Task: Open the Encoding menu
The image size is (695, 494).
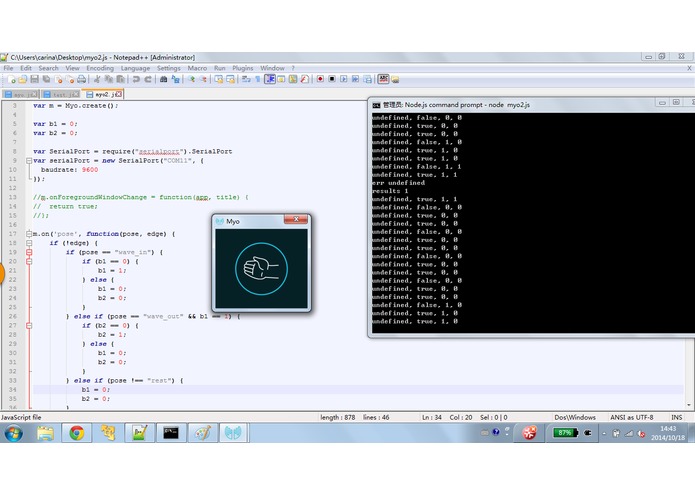Action: click(x=100, y=68)
